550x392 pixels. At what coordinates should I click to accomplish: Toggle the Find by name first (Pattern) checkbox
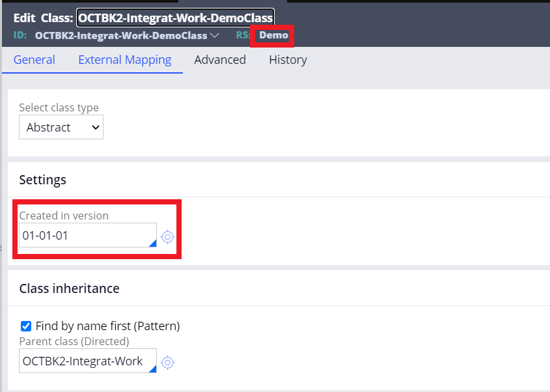click(26, 326)
